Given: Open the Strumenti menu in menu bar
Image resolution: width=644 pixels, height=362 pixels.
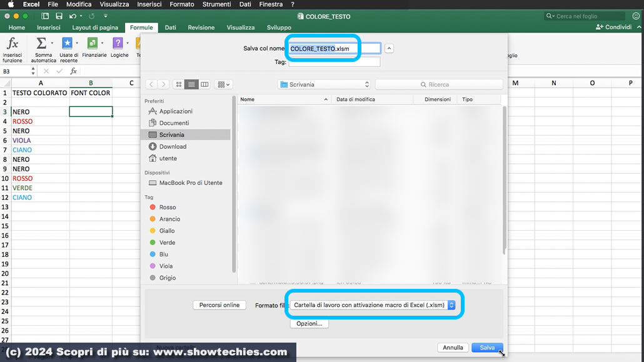Looking at the screenshot, I should click(216, 4).
